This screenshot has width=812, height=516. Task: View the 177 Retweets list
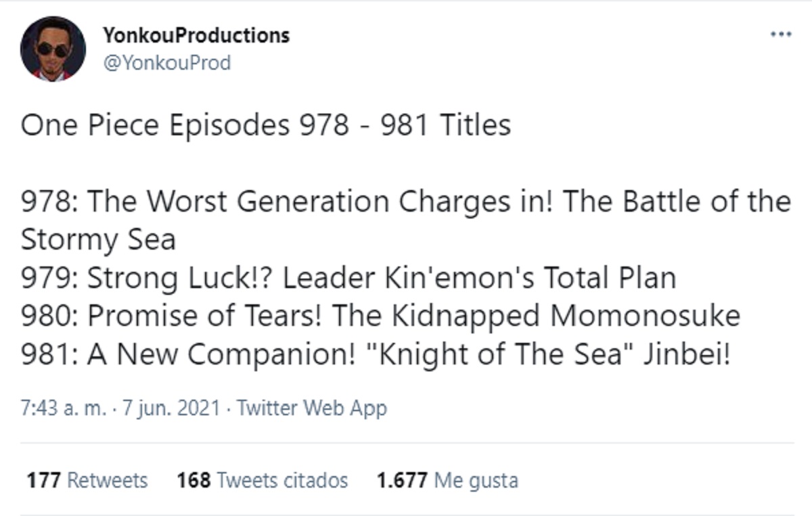[87, 480]
